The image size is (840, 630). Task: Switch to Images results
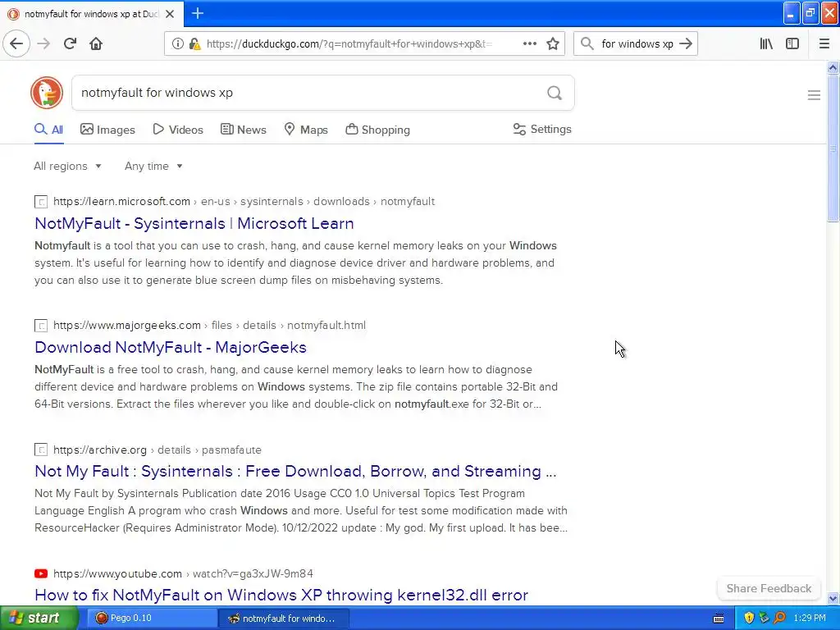tap(107, 130)
